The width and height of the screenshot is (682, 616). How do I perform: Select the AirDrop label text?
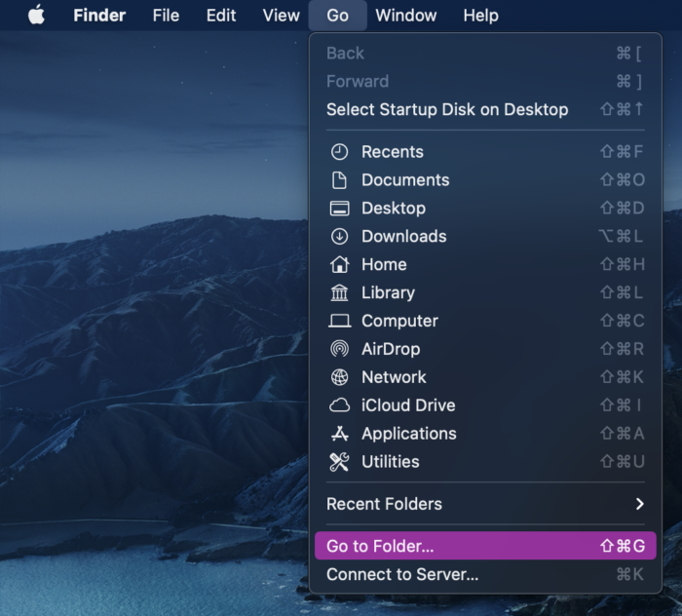coord(391,349)
